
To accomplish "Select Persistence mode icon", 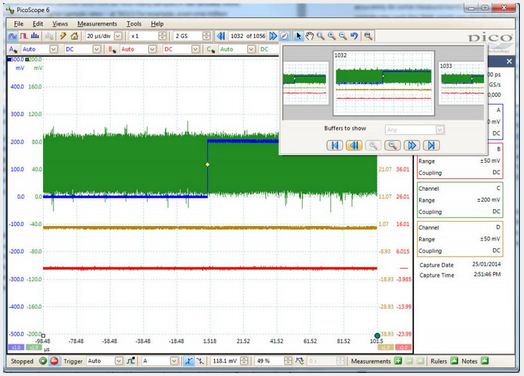I will click(24, 36).
